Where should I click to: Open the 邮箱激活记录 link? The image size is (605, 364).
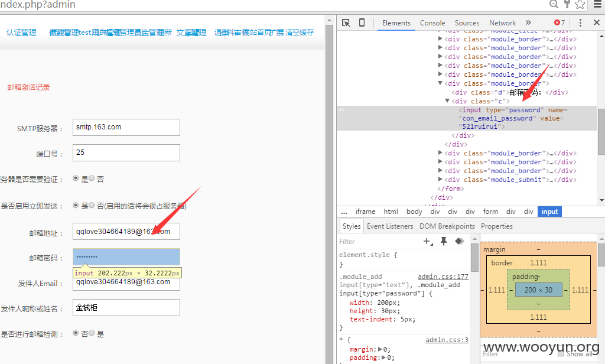28,87
